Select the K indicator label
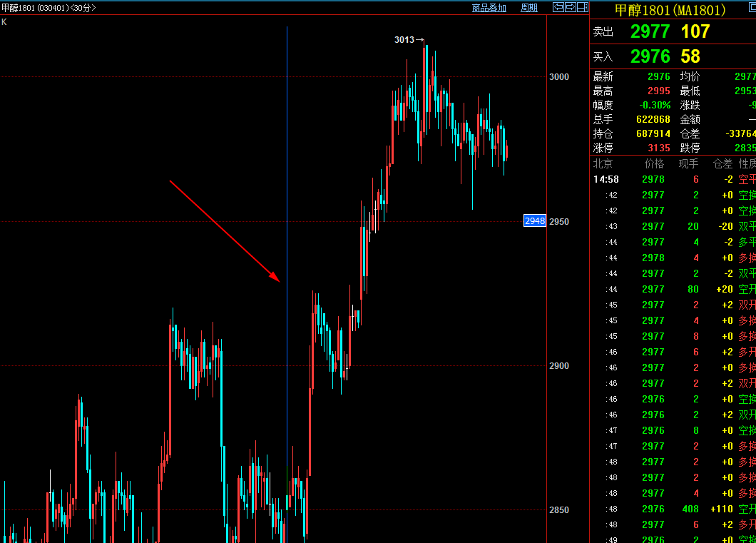 pos(4,22)
